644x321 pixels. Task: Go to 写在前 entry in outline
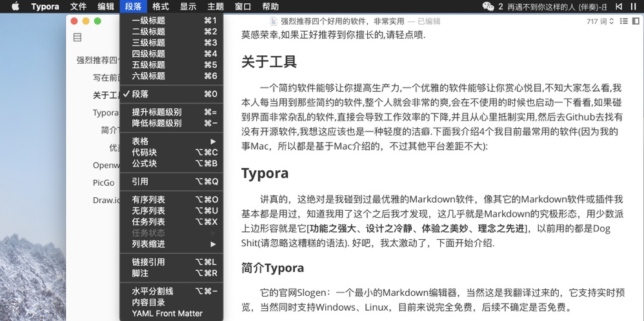[106, 78]
